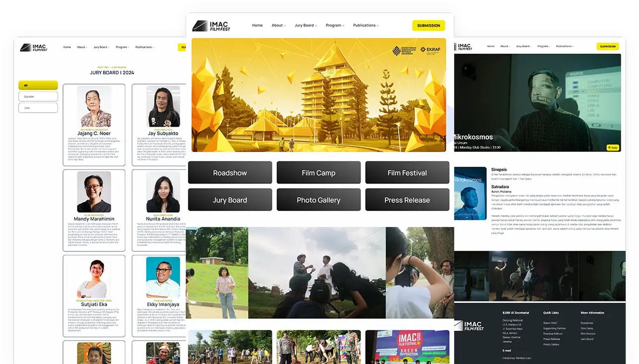Open the Jury Board menu in the homepage navigation
Image resolution: width=639 pixels, height=364 pixels.
305,25
